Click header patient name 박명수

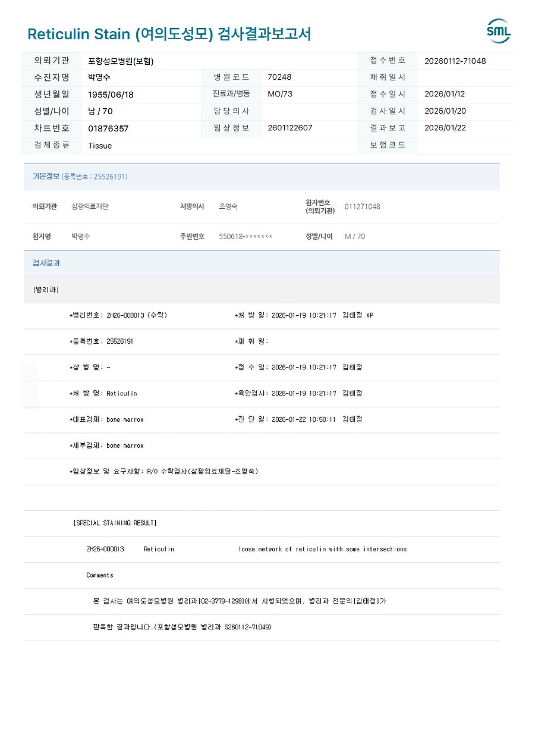(99, 77)
